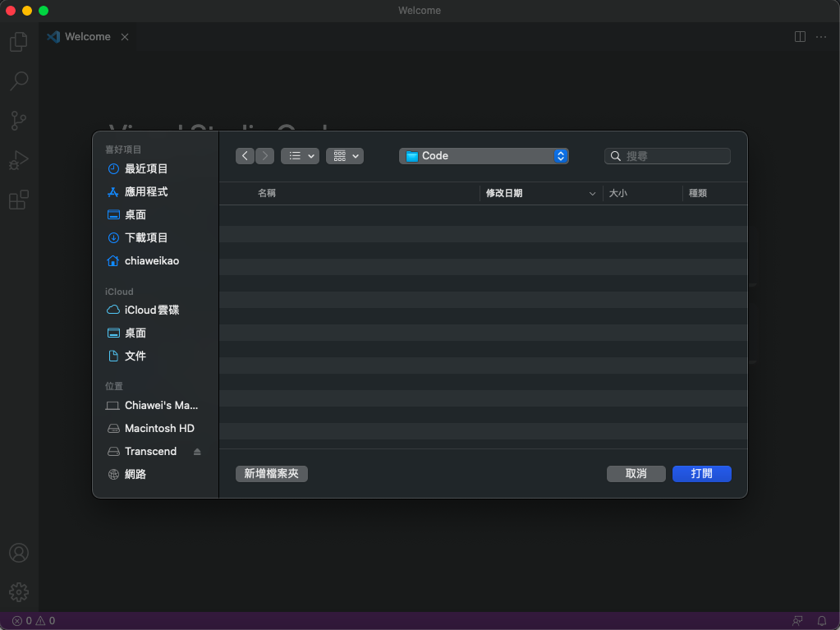
Task: Open the Run and Debug view icon
Action: click(19, 160)
